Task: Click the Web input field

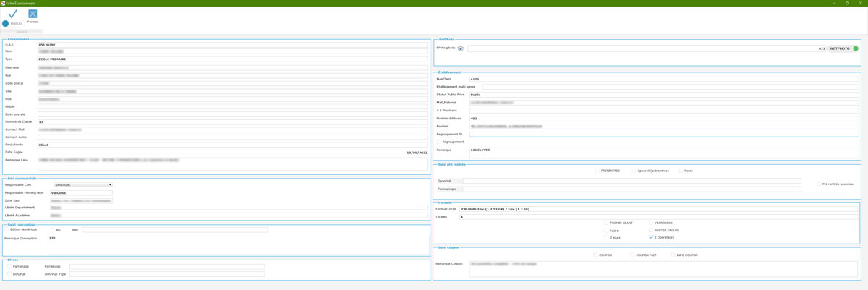Action: 174,229
